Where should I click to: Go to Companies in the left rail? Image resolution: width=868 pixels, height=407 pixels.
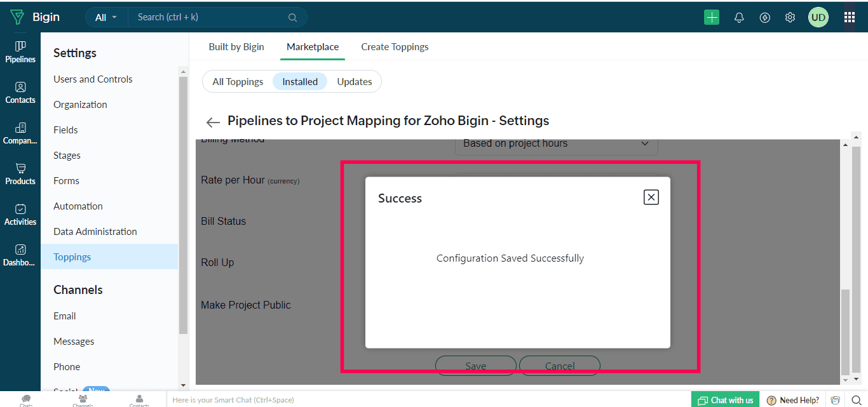point(20,133)
